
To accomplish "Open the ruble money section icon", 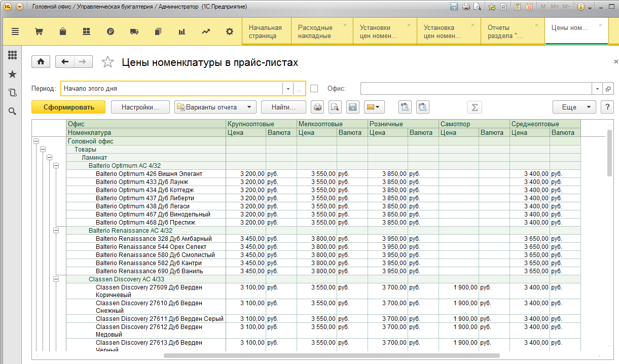I will coord(111,31).
